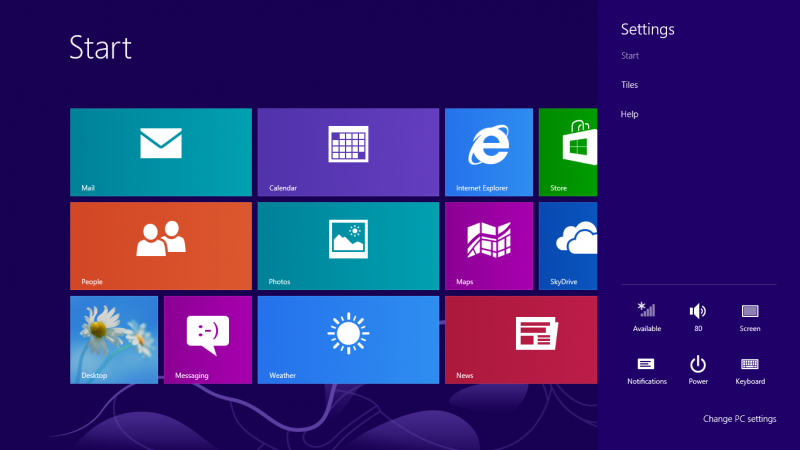Open the network Available icon
This screenshot has height=450, width=800.
[x=647, y=316]
